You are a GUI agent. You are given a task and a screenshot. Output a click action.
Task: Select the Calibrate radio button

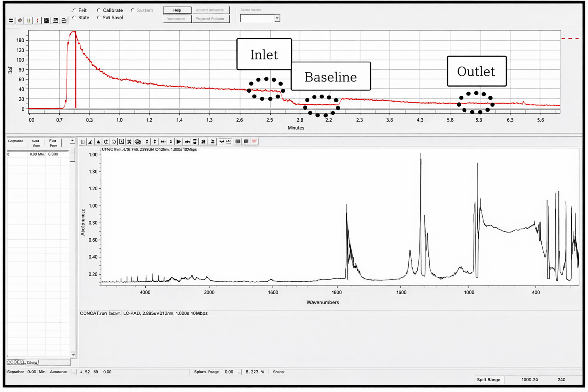pyautogui.click(x=99, y=10)
